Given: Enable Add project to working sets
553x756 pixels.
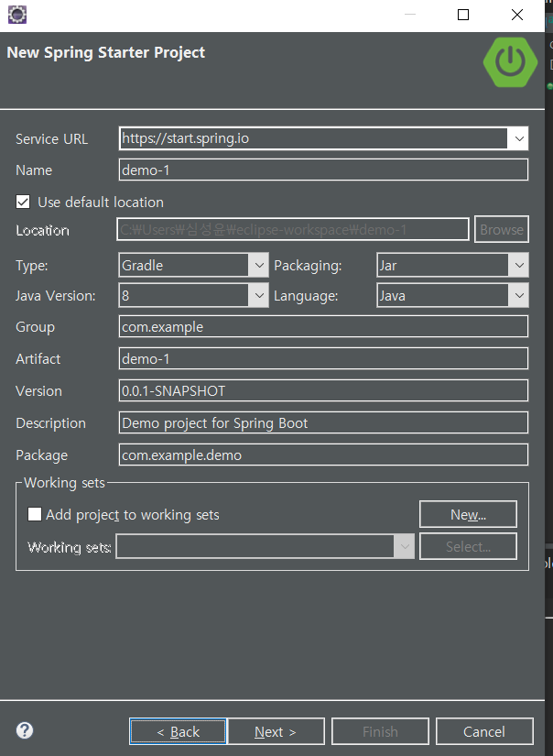Looking at the screenshot, I should click(x=35, y=514).
